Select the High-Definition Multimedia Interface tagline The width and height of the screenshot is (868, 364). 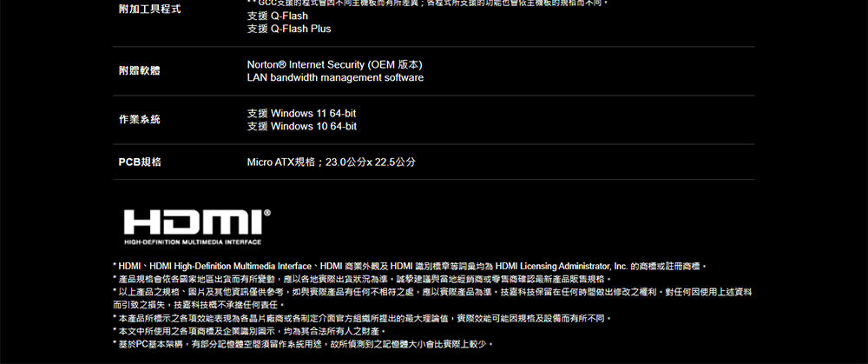pos(193,242)
